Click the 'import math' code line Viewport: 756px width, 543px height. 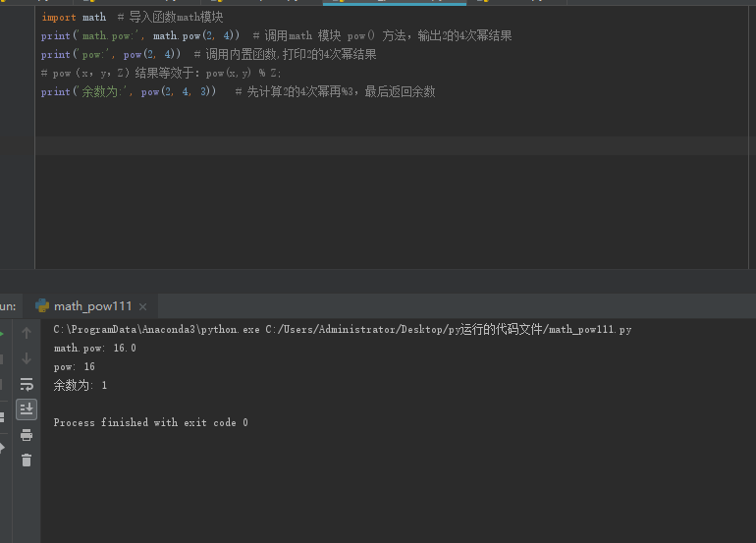point(74,18)
